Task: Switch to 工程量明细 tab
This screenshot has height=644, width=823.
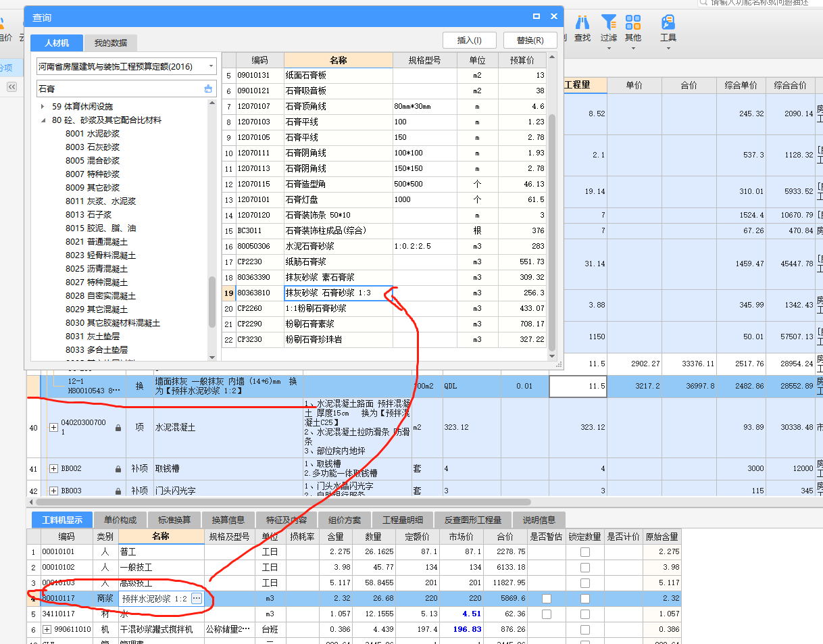Action: pyautogui.click(x=403, y=520)
